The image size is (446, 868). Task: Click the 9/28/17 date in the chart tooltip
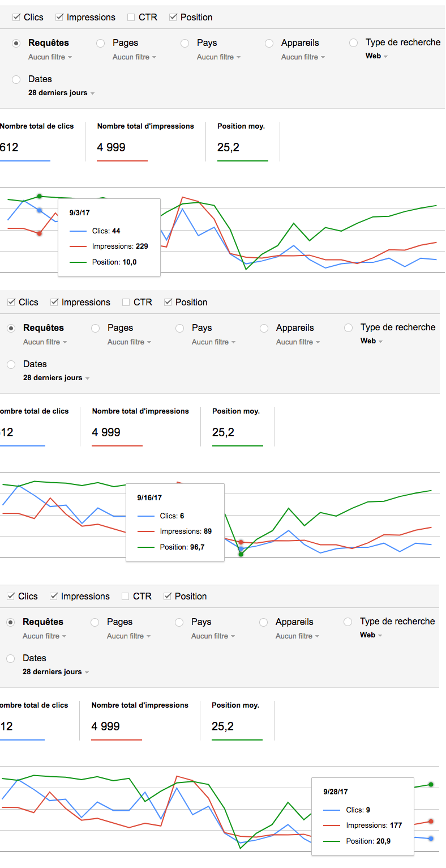[336, 792]
